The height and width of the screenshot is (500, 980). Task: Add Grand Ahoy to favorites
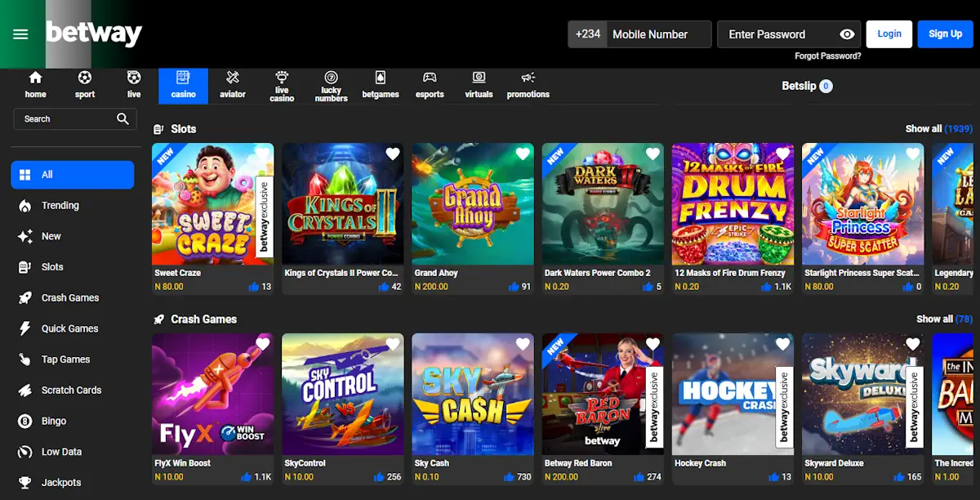pos(522,154)
